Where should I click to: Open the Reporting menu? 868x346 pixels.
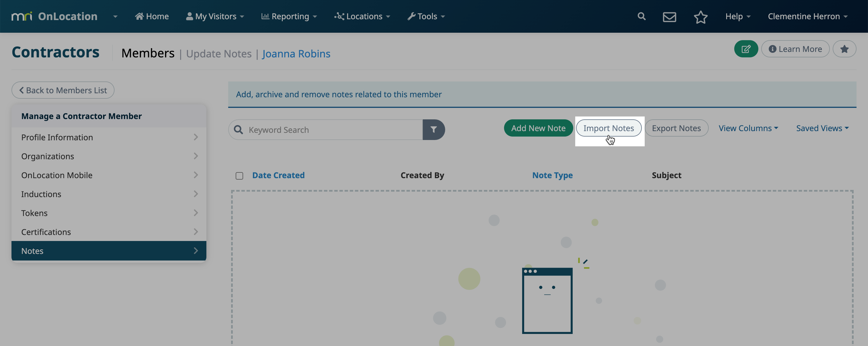click(289, 16)
